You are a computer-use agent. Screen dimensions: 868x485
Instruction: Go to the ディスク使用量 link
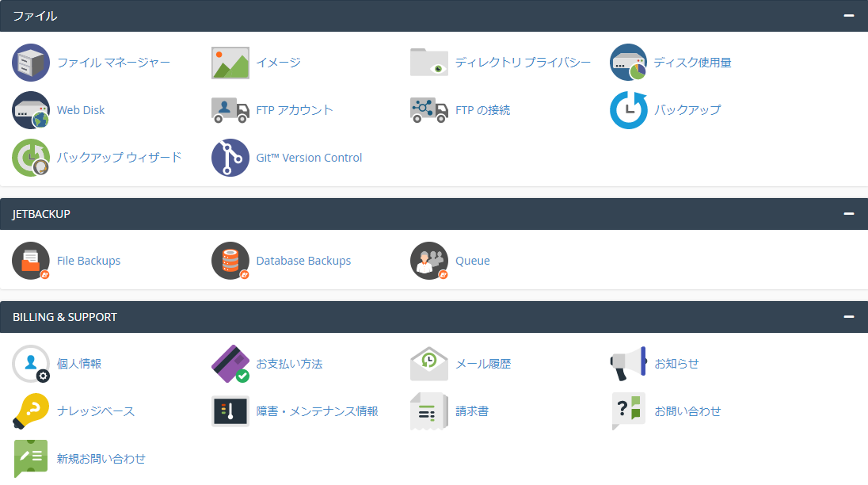click(x=692, y=63)
